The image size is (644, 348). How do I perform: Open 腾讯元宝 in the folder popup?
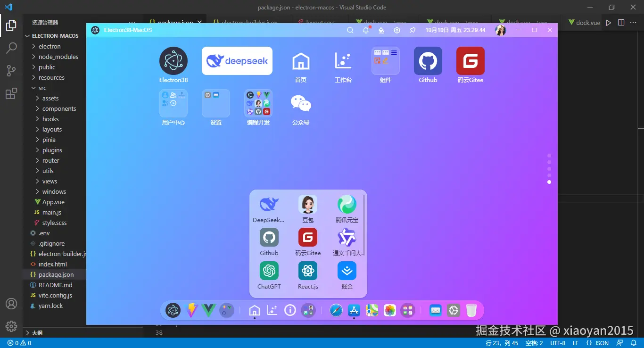pos(347,205)
